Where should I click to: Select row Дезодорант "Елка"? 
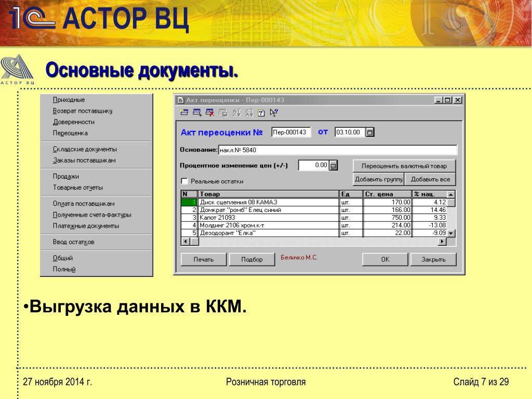pyautogui.click(x=314, y=233)
